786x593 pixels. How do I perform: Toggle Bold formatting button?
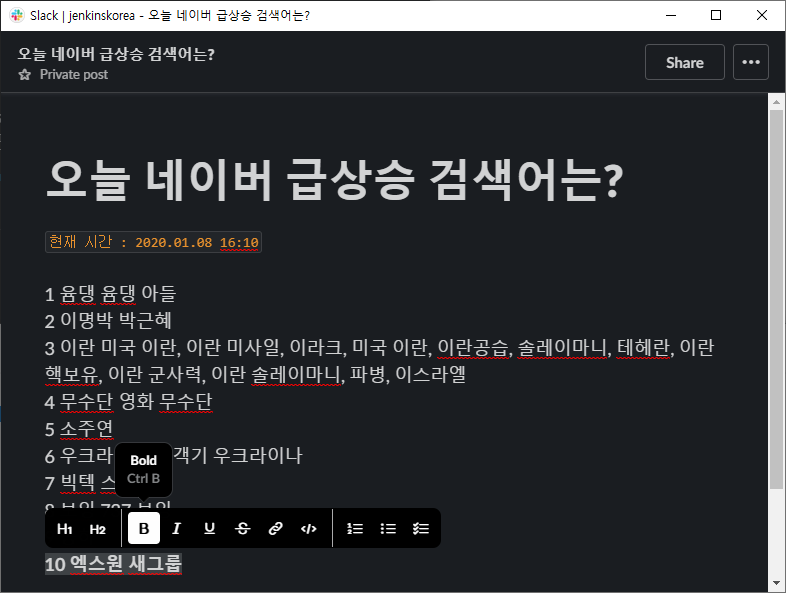pos(144,528)
